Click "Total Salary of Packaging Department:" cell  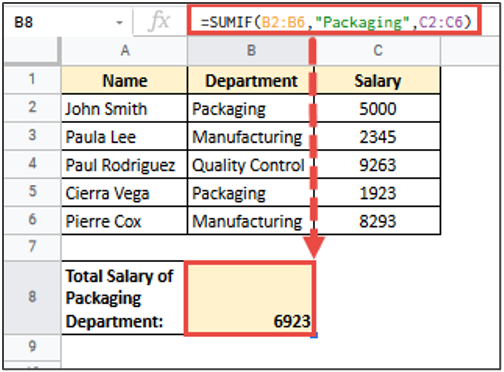click(123, 298)
